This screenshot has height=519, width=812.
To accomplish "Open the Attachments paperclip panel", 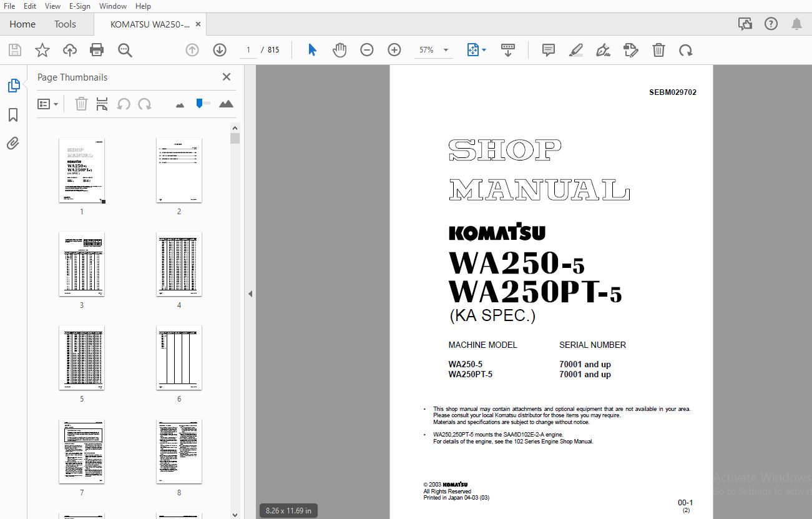I will [x=13, y=144].
